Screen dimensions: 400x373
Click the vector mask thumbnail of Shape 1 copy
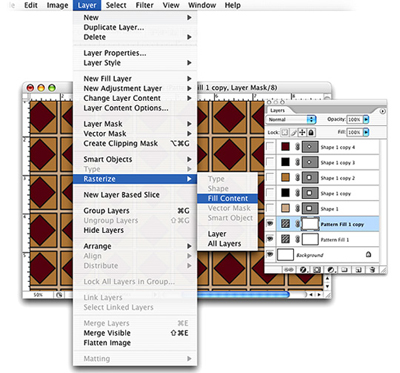pos(310,193)
